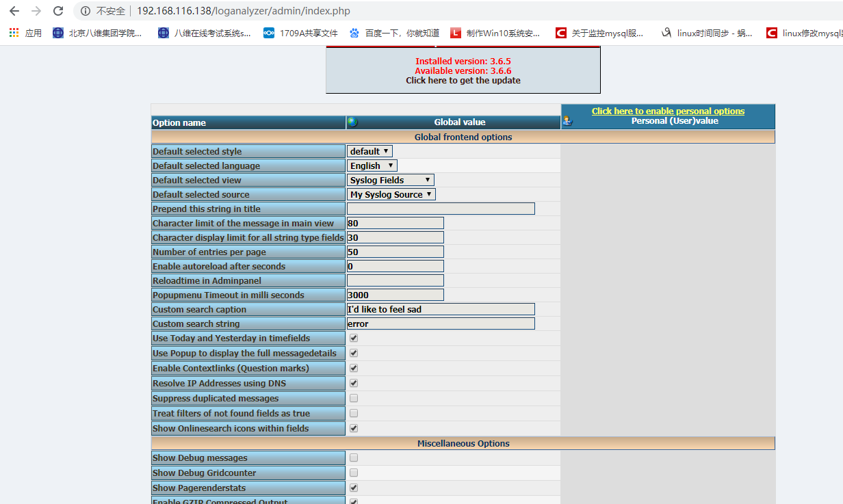Edit the Custom search caption field
The width and height of the screenshot is (843, 504).
pos(441,309)
